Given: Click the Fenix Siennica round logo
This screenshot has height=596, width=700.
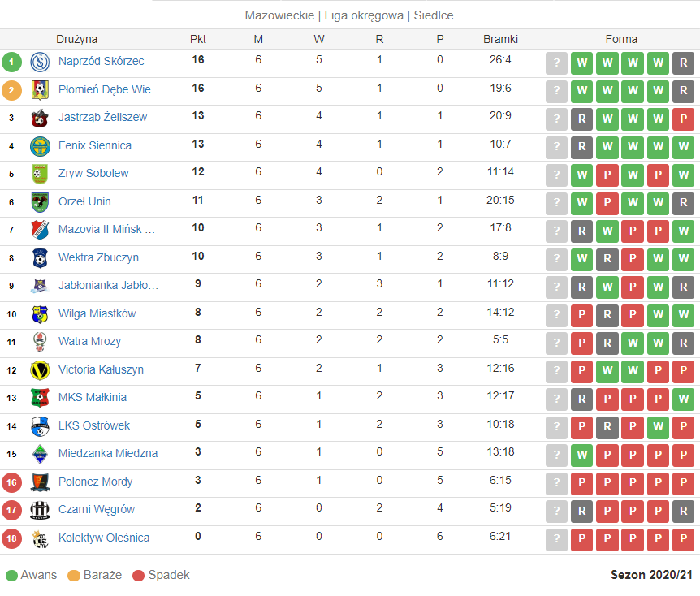Looking at the screenshot, I should (x=40, y=146).
